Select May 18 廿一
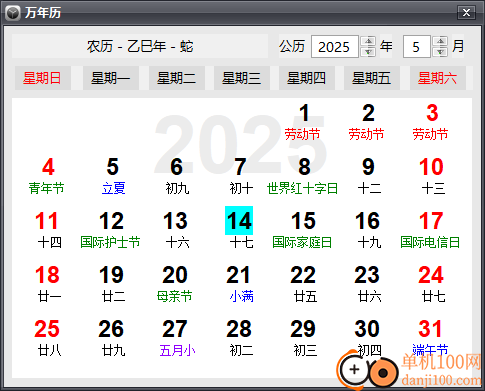The image size is (485, 391). pos(49,284)
